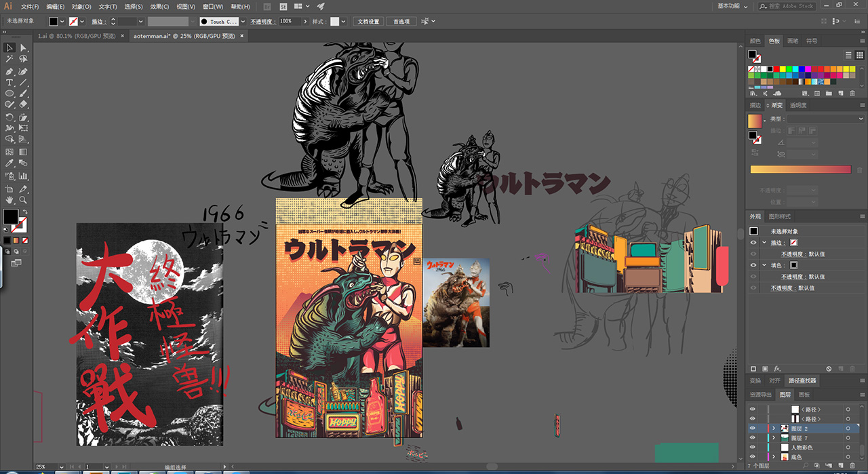This screenshot has width=868, height=474.
Task: Click the 文档设置 button
Action: click(x=369, y=22)
